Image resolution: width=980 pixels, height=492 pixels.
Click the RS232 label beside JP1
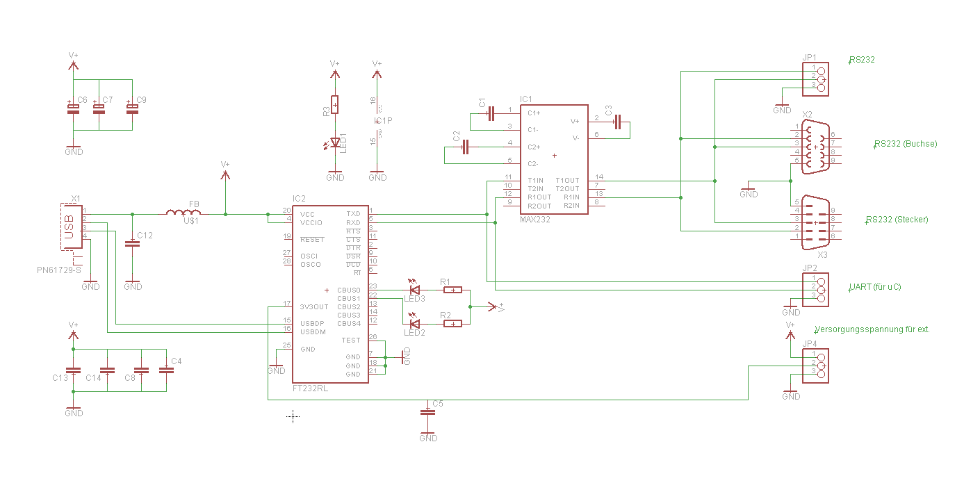[x=863, y=60]
